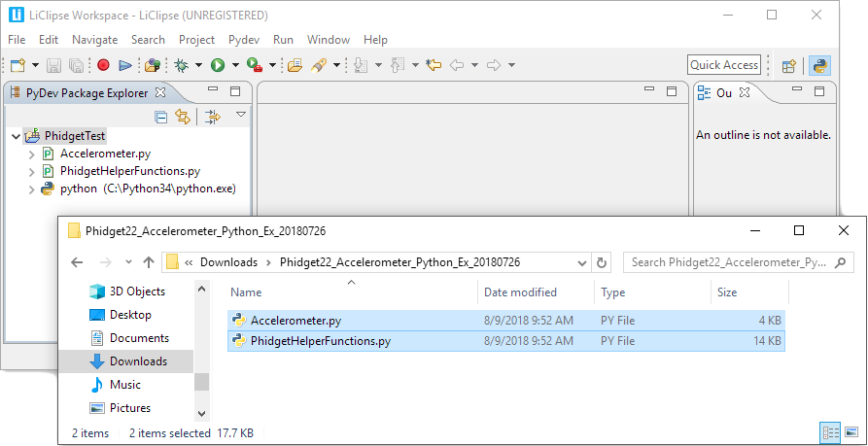
Task: Close the PyDev Package Explorer tab
Action: 160,92
